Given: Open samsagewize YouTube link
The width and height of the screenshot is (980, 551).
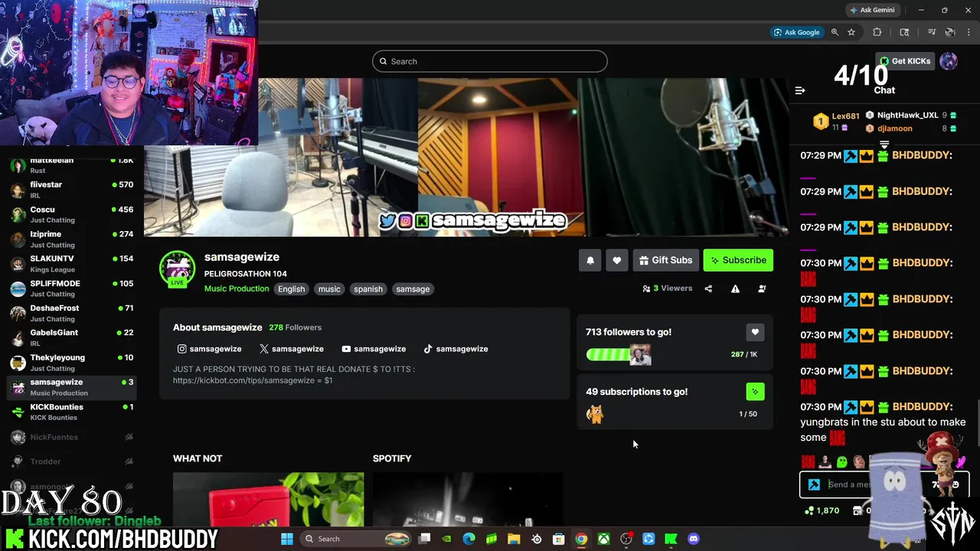Looking at the screenshot, I should [x=374, y=349].
